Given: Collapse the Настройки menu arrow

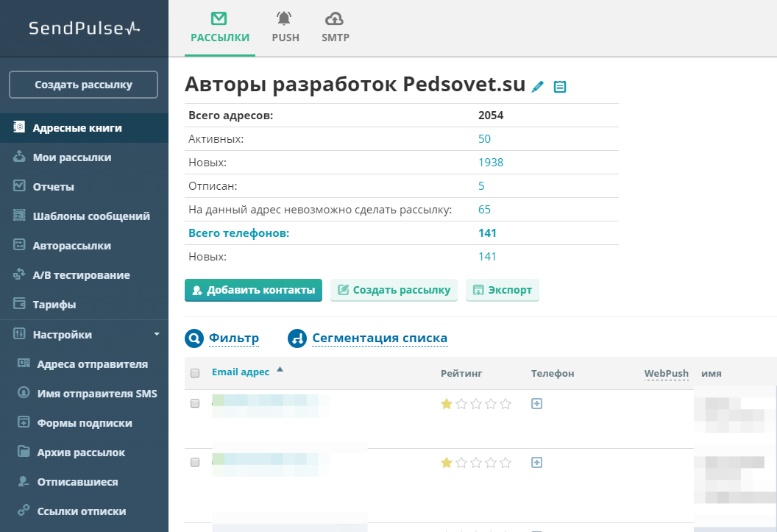Looking at the screenshot, I should point(157,334).
